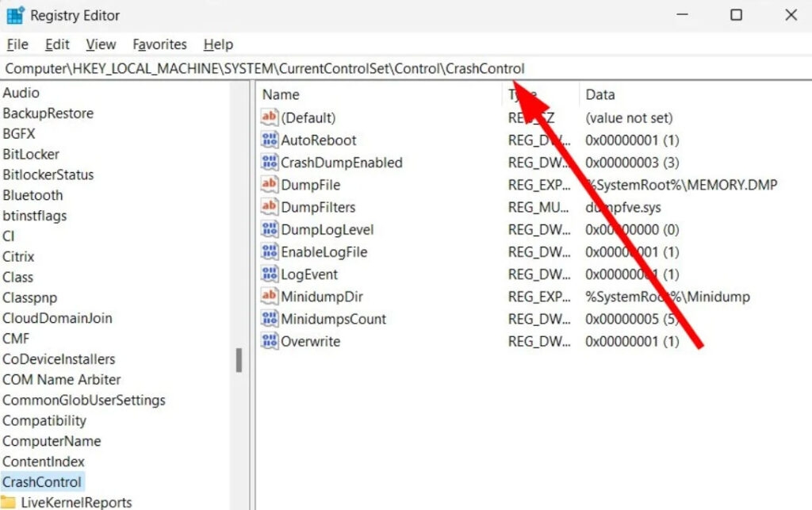
Task: Select the Citrix key
Action: [x=18, y=257]
